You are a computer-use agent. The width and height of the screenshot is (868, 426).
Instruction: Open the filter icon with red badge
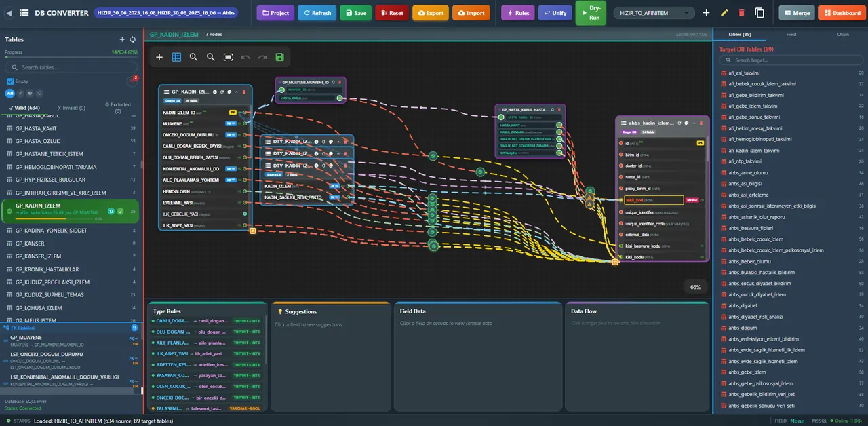click(x=133, y=81)
